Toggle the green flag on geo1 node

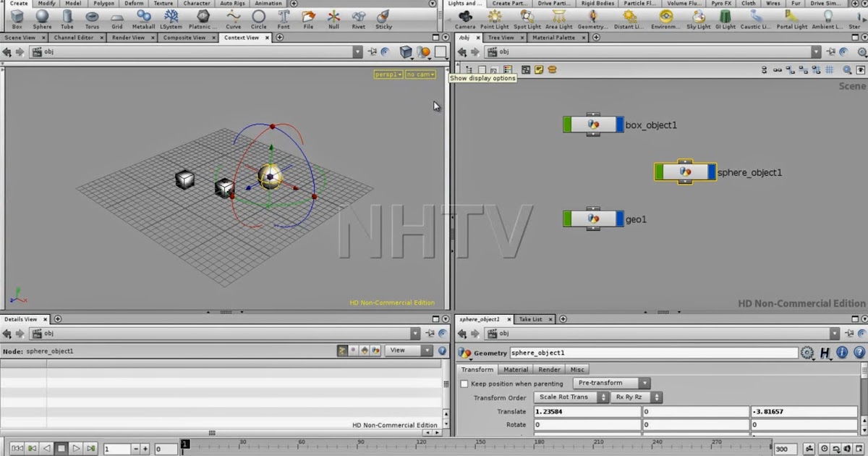pos(567,219)
